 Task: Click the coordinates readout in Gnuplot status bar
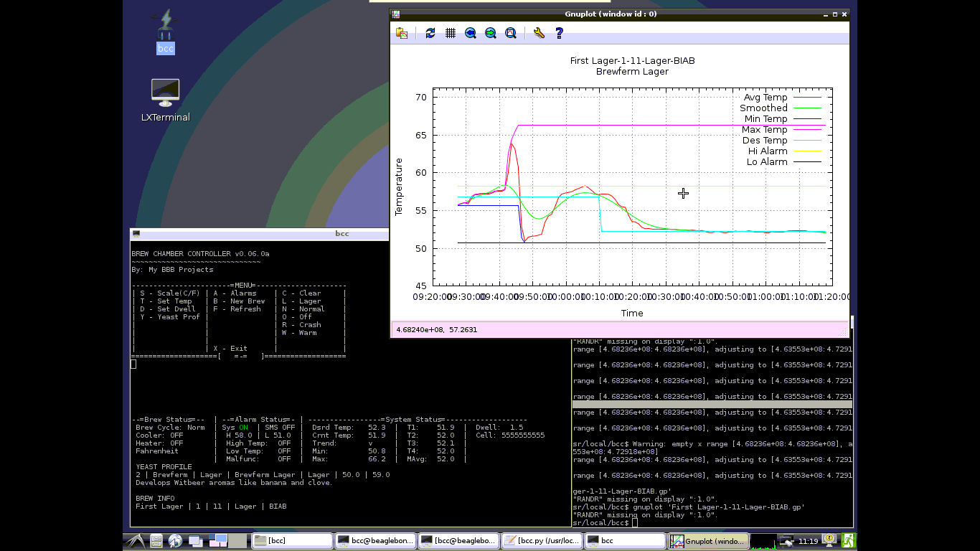click(436, 330)
